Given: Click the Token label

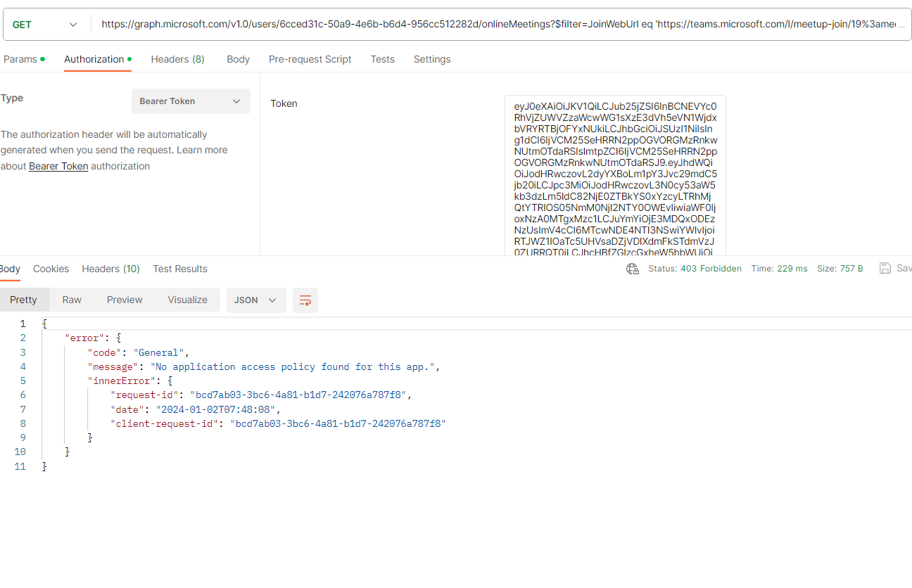Looking at the screenshot, I should click(284, 103).
